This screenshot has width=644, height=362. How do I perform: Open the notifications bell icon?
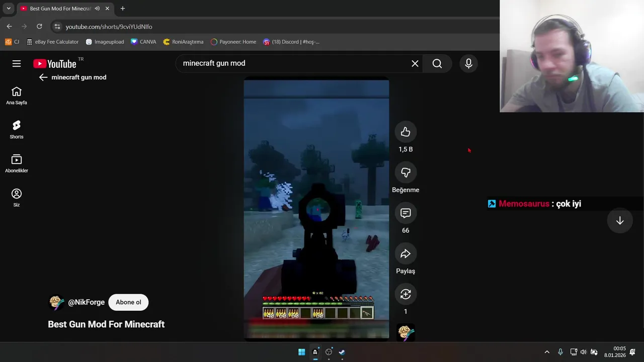point(632,352)
